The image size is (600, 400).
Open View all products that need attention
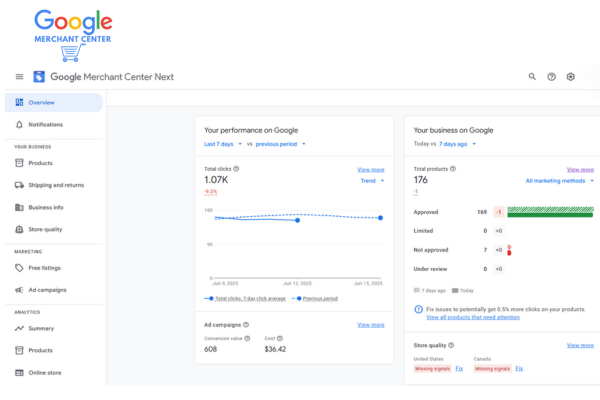pos(473,317)
